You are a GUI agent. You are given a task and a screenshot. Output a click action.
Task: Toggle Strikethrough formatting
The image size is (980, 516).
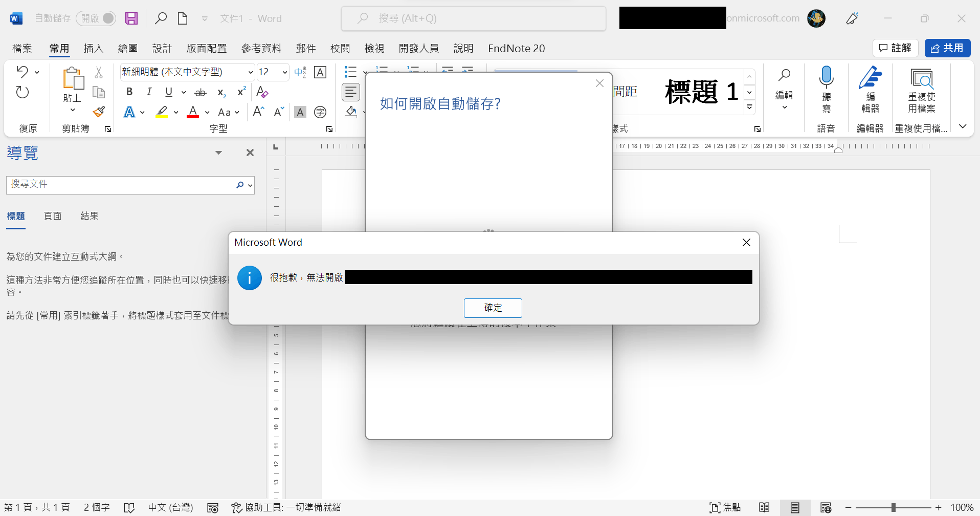(201, 92)
